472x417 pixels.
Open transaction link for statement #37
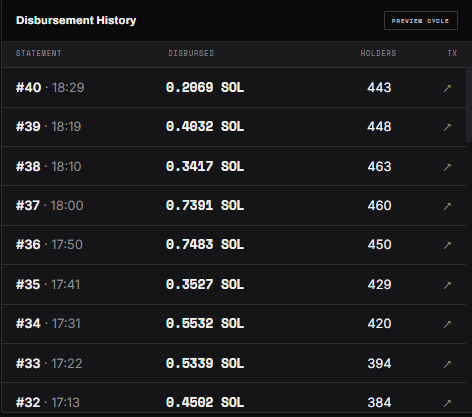coord(447,206)
